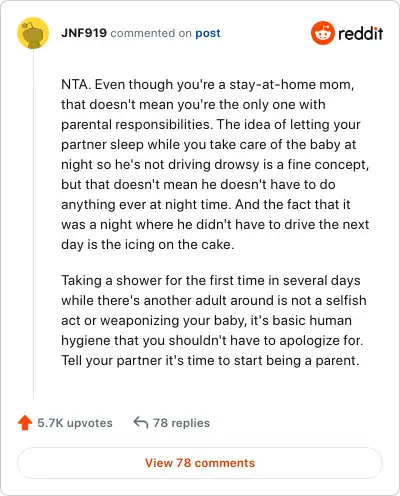This screenshot has height=496, width=400.
Task: Open JNF919's yellow avatar image
Action: click(x=33, y=33)
